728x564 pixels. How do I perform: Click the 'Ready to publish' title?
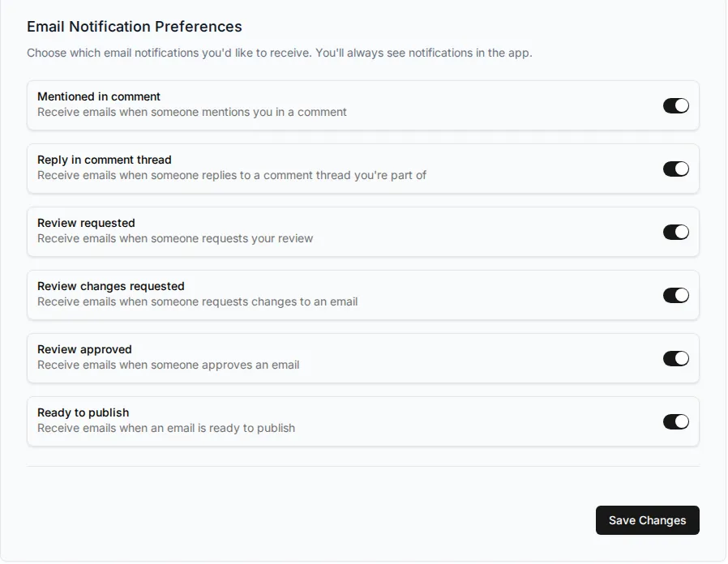(84, 412)
